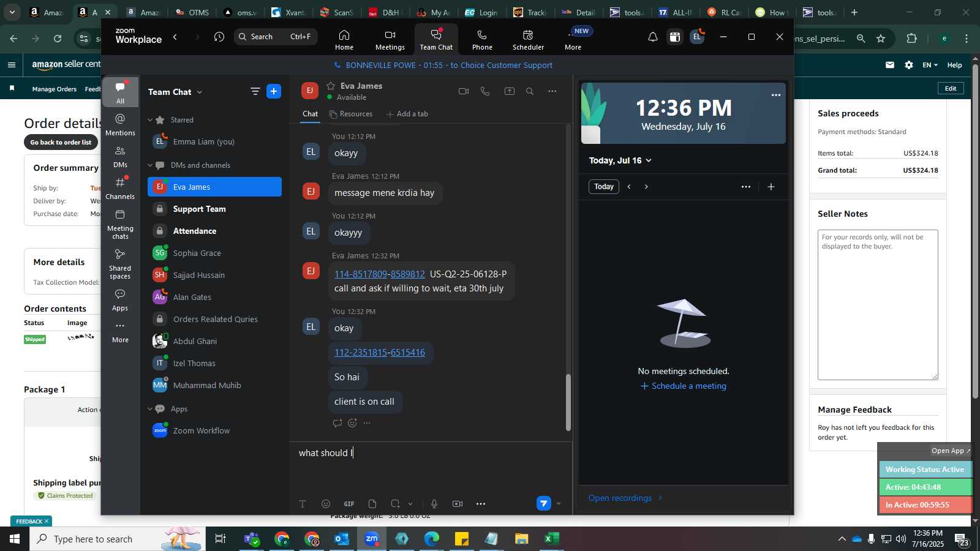This screenshot has width=980, height=551.
Task: Open more composer options ellipsis
Action: [481, 504]
